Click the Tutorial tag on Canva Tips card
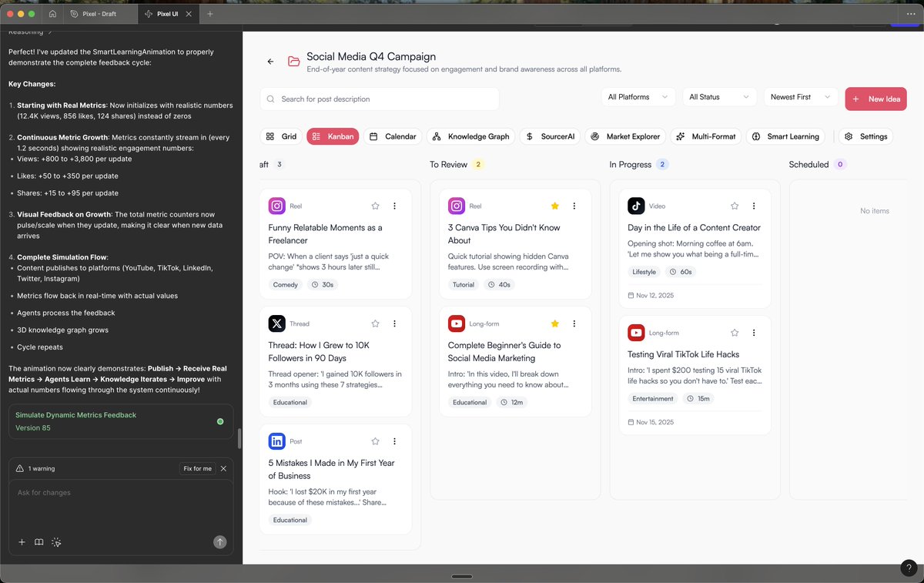 click(464, 284)
